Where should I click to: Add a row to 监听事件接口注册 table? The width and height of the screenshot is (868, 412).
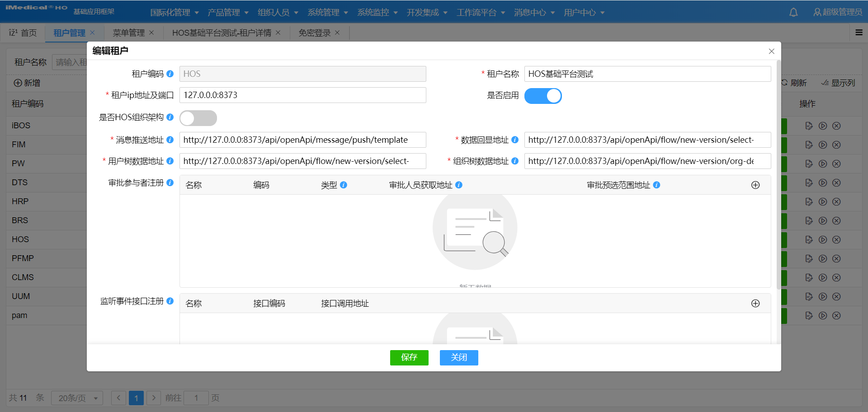(x=755, y=303)
